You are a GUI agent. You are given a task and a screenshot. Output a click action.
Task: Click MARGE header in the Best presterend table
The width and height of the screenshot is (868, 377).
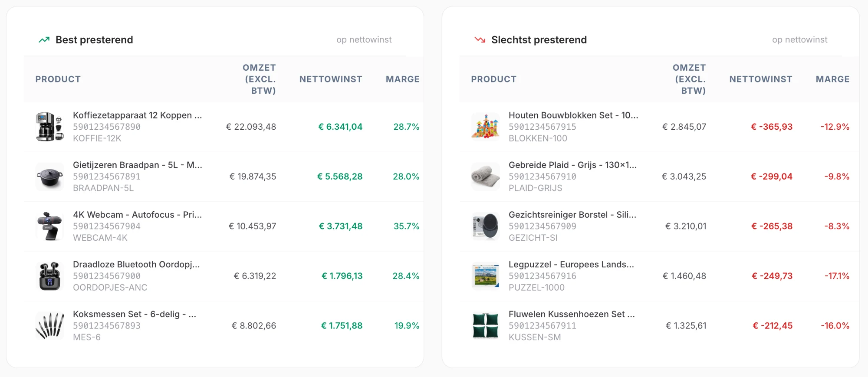(x=403, y=79)
